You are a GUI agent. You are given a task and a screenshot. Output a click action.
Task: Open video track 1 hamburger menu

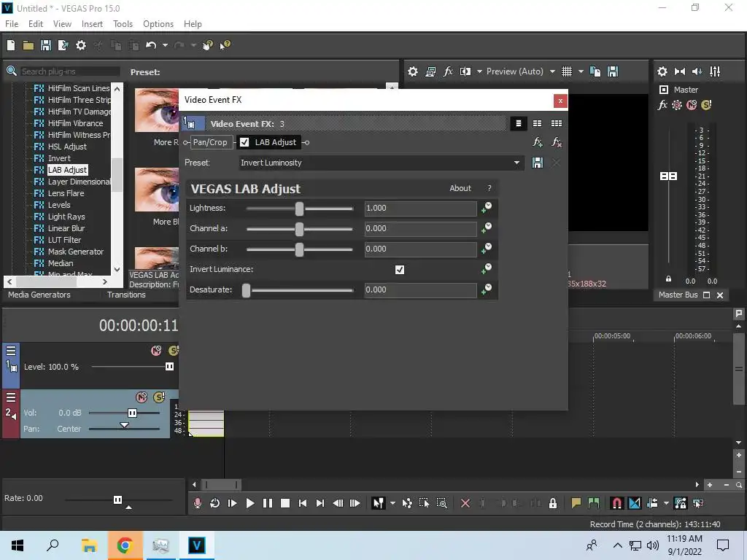pyautogui.click(x=11, y=351)
